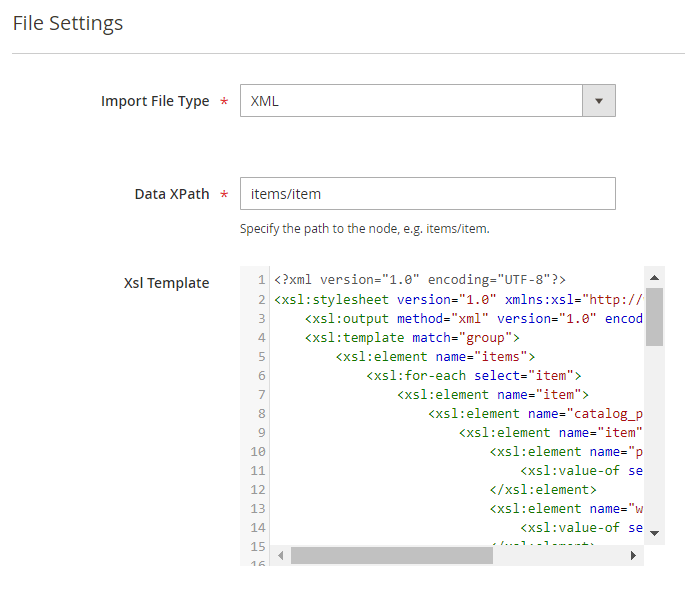685x593 pixels.
Task: Click line number 10 in gutter
Action: point(258,452)
